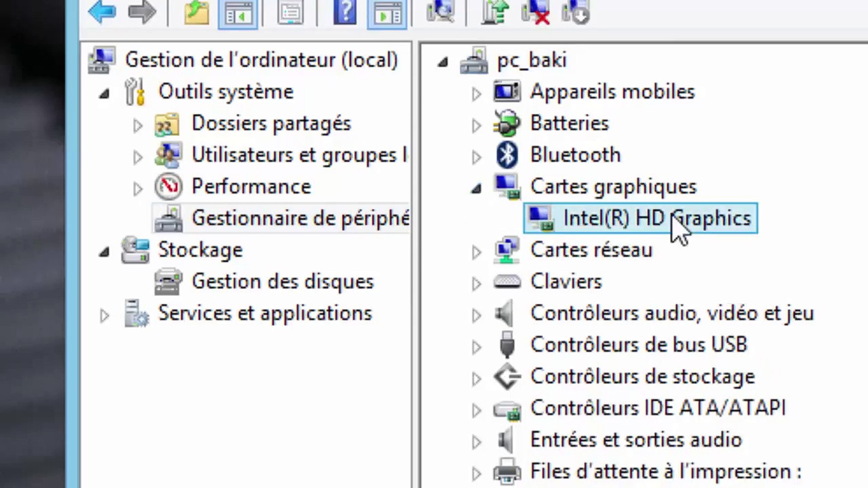Screen dimensions: 868x488
Task: Toggle the action pane toolbar button
Action: 387,14
